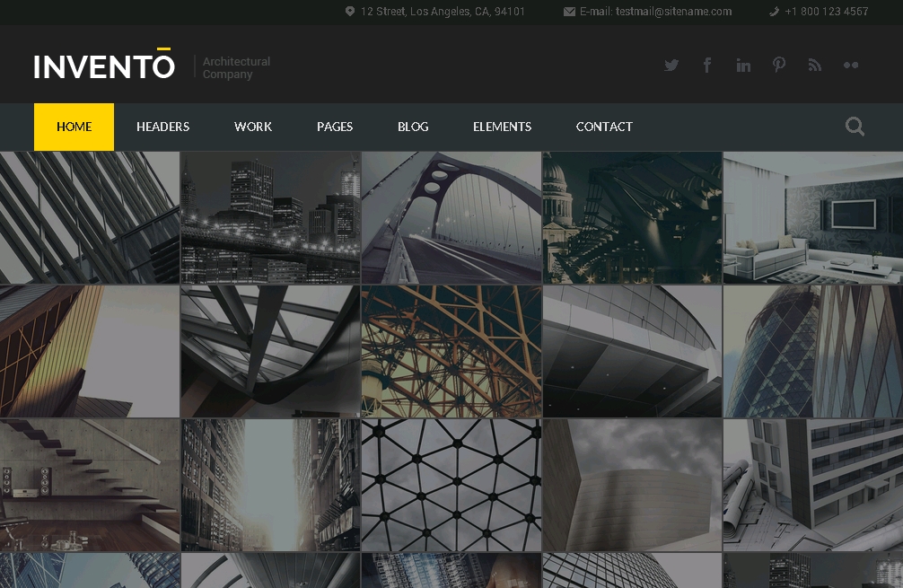Open search with magnifier icon
The image size is (903, 588).
pos(855,127)
